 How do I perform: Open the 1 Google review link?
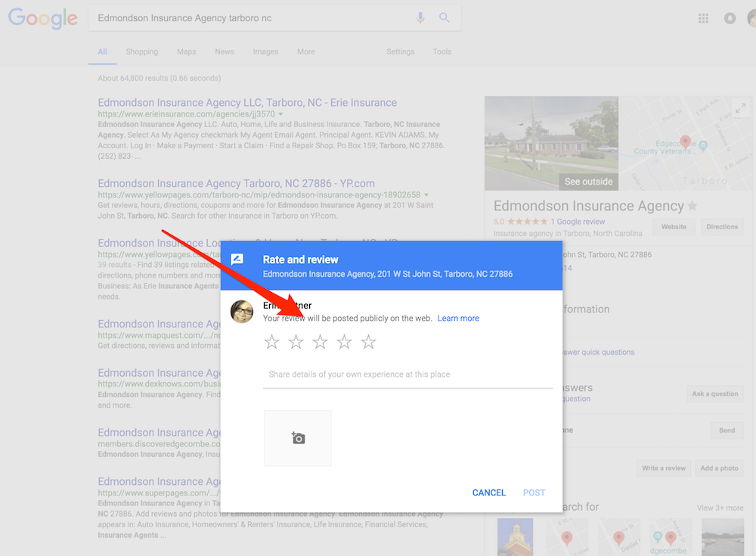tap(578, 222)
